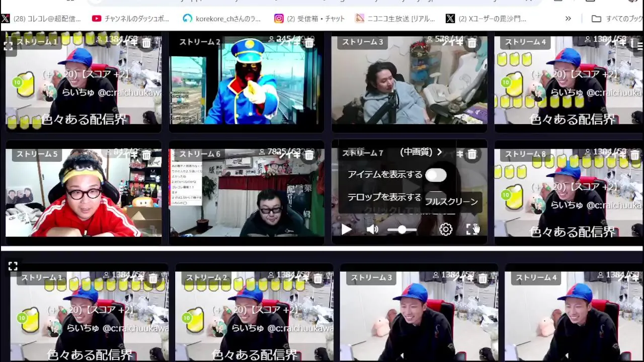Expand the top grid to fullscreen
The height and width of the screenshot is (362, 644).
point(8,46)
